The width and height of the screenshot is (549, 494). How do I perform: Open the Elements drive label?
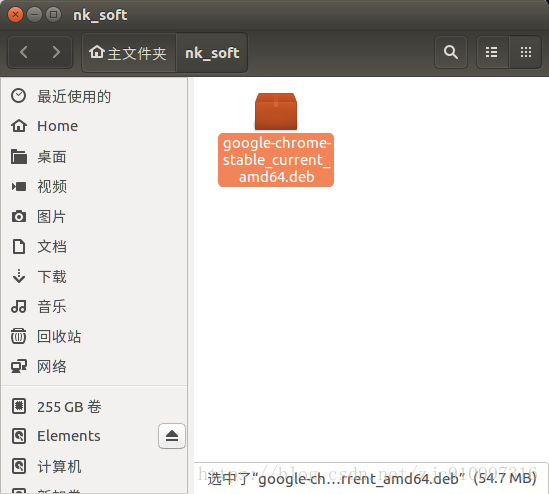click(69, 436)
